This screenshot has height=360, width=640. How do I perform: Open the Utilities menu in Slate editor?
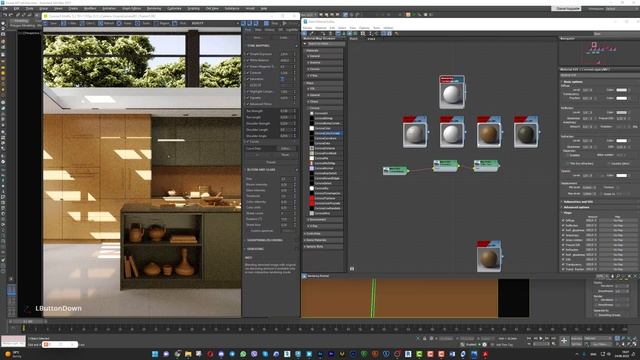(x=388, y=28)
